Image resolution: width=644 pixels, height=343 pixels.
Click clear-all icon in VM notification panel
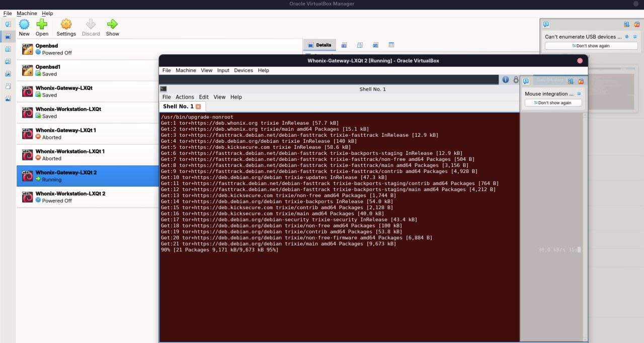pyautogui.click(x=581, y=81)
